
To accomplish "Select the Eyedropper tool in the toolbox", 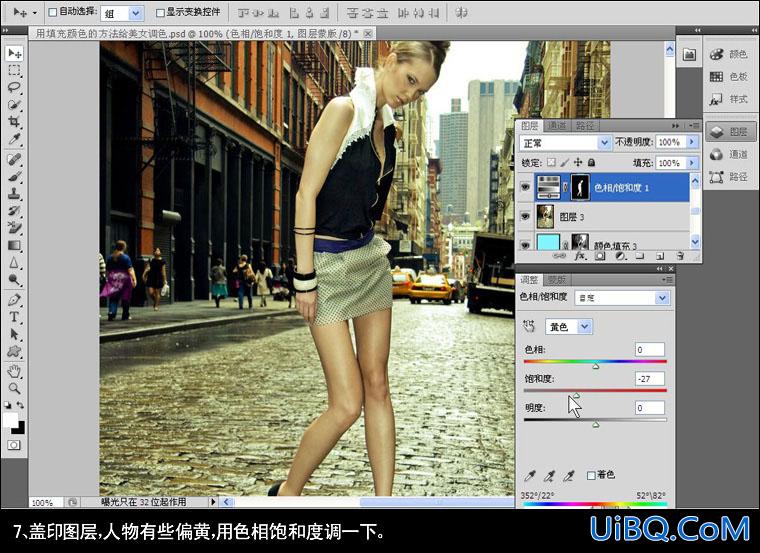I will 15,140.
